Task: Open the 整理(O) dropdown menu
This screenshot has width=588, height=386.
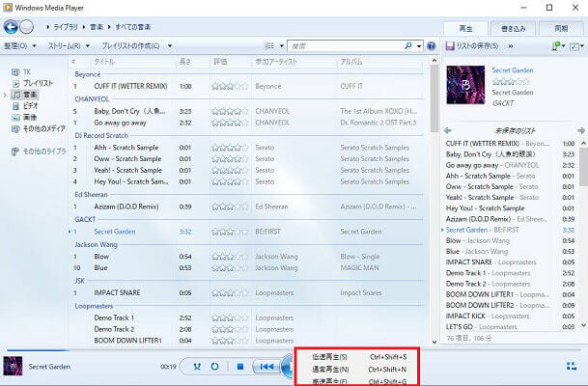Action: tap(20, 45)
